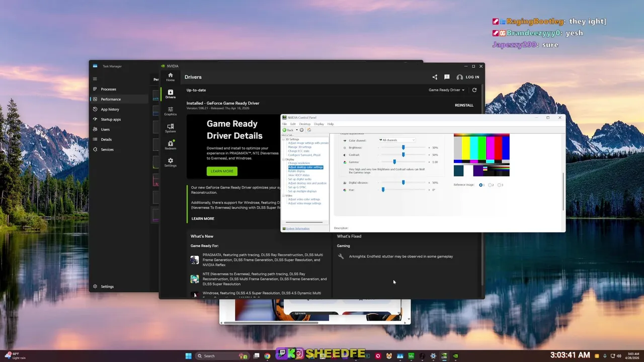Open System section in NVIDIA app

tap(170, 128)
